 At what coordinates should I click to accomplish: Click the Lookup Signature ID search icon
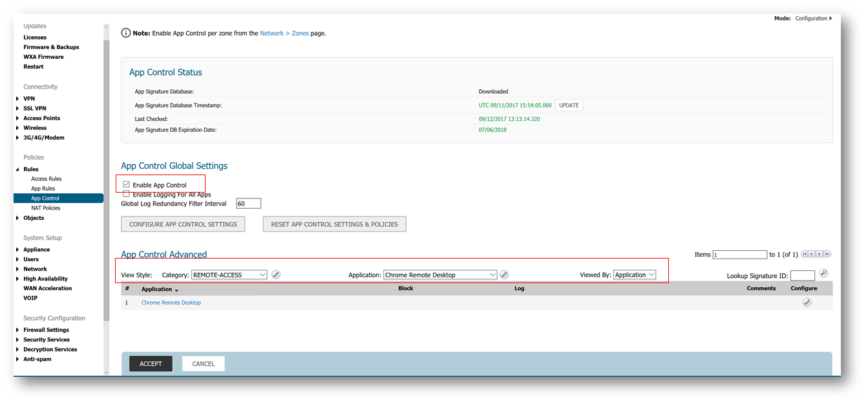click(823, 273)
